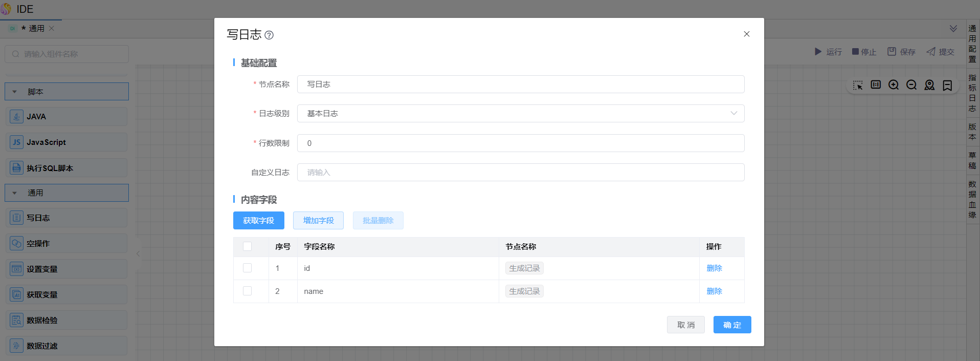The height and width of the screenshot is (361, 980).
Task: Collapse the 通用 component group in sidebar
Action: click(x=15, y=193)
